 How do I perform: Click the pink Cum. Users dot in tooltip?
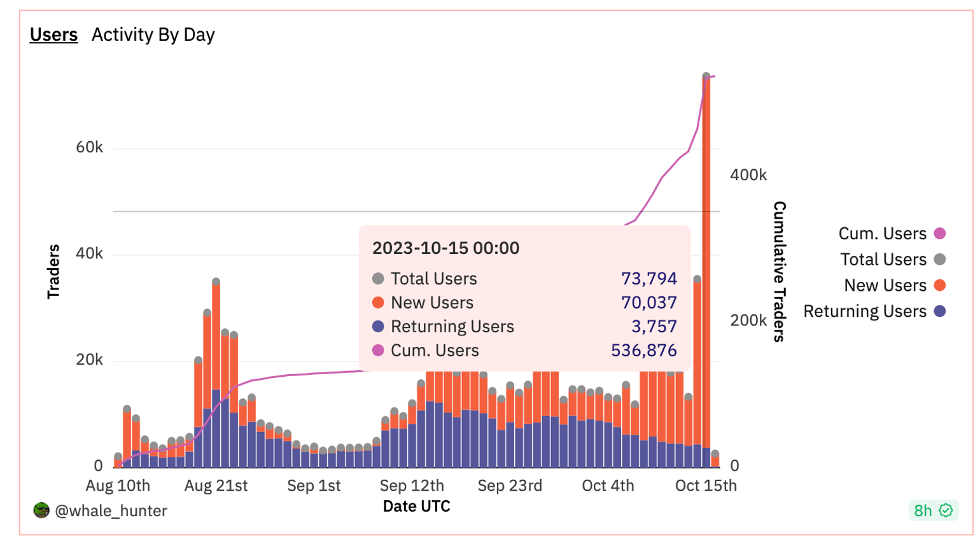pos(378,351)
